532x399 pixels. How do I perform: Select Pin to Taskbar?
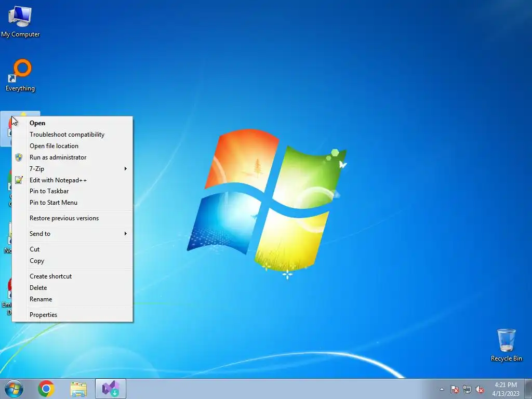[73, 191]
